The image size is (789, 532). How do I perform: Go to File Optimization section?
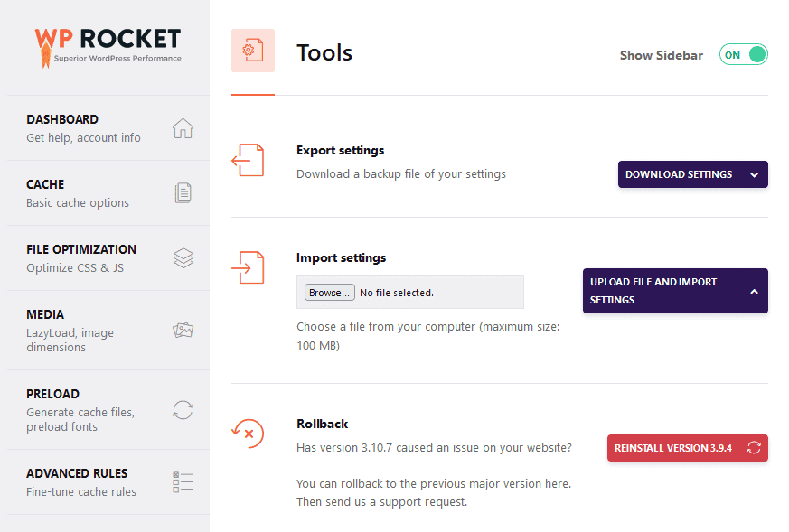[108, 258]
